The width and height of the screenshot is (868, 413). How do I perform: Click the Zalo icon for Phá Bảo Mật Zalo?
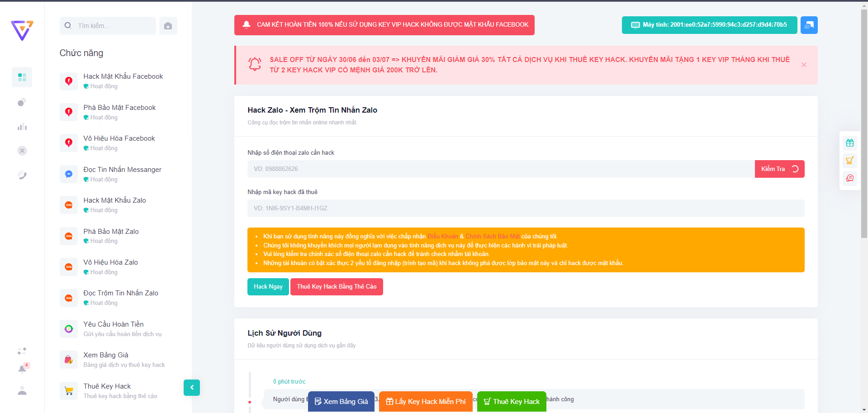[x=69, y=236]
